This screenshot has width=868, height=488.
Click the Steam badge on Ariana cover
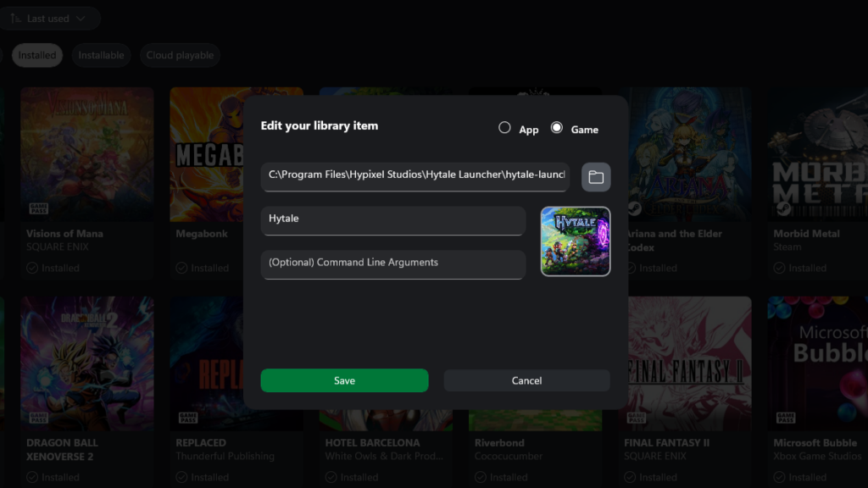click(x=634, y=208)
